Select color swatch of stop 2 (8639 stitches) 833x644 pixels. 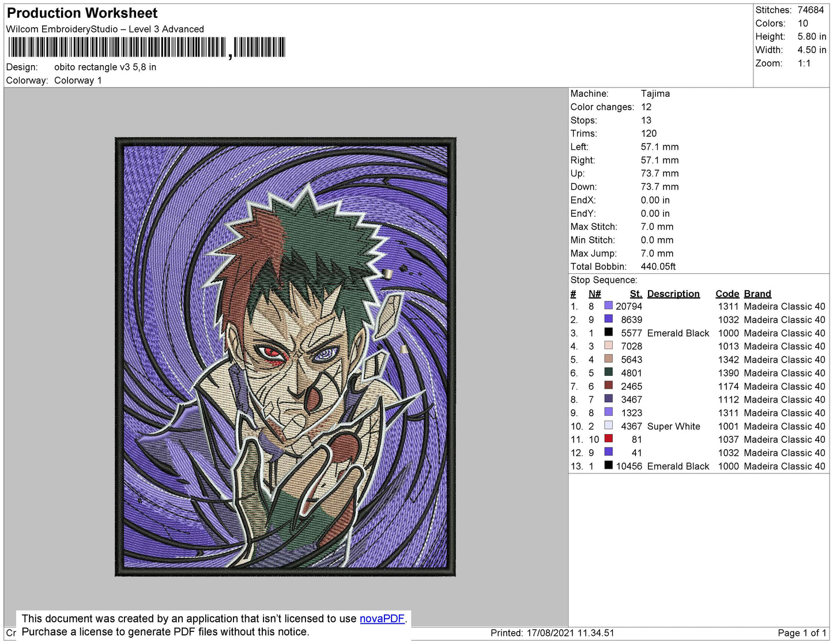click(608, 319)
